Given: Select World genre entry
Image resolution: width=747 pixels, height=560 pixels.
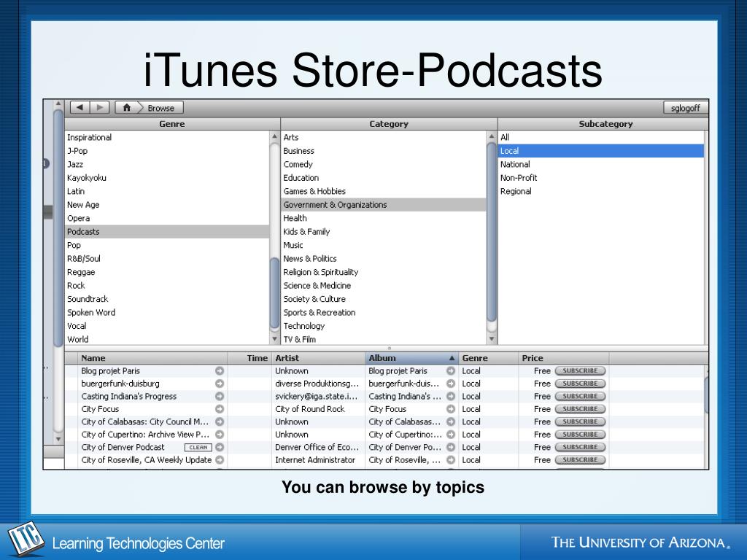Looking at the screenshot, I should point(167,339).
